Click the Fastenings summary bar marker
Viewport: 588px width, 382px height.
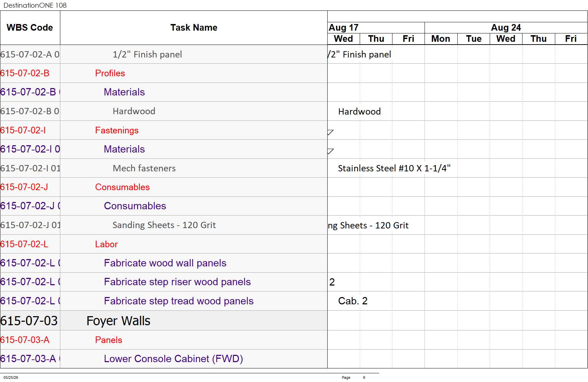click(x=330, y=132)
